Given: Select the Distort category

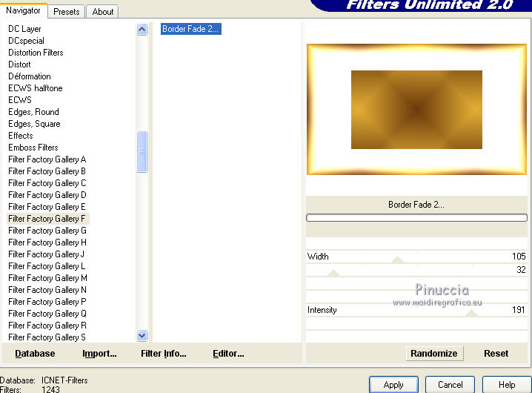Looking at the screenshot, I should [19, 65].
